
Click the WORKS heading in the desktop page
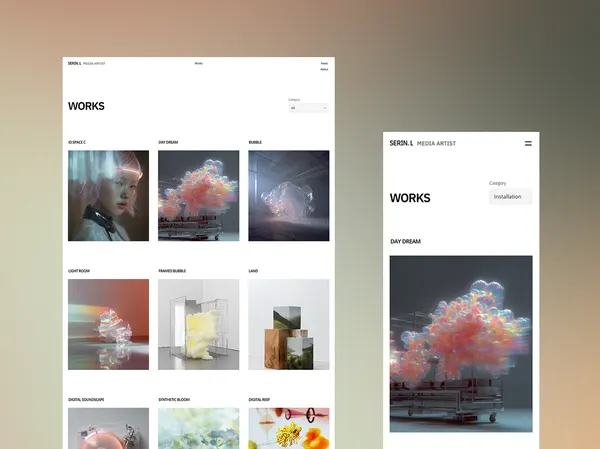coord(86,106)
